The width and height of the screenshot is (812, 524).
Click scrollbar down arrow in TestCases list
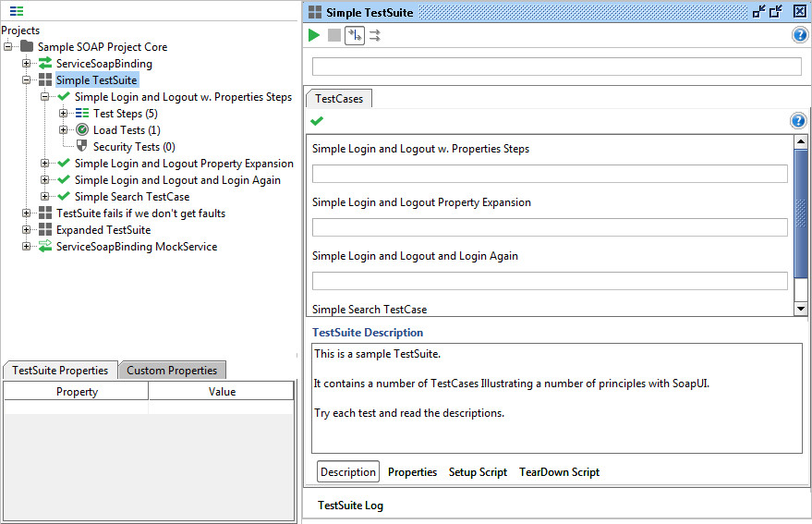tap(801, 309)
